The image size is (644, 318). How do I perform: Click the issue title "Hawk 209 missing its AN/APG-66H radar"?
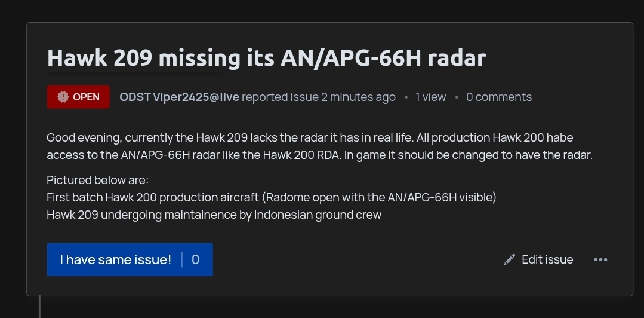[x=266, y=58]
